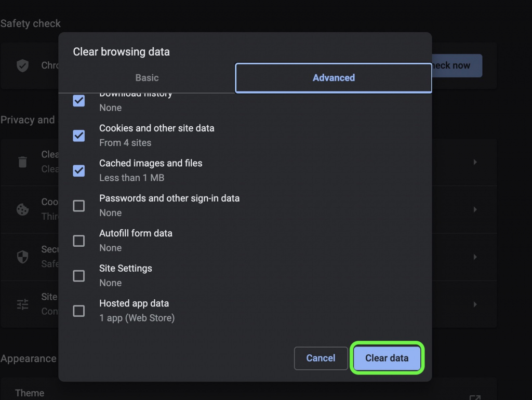Enable Passwords and other sign-in data checkbox
This screenshot has width=532, height=400.
click(x=79, y=206)
